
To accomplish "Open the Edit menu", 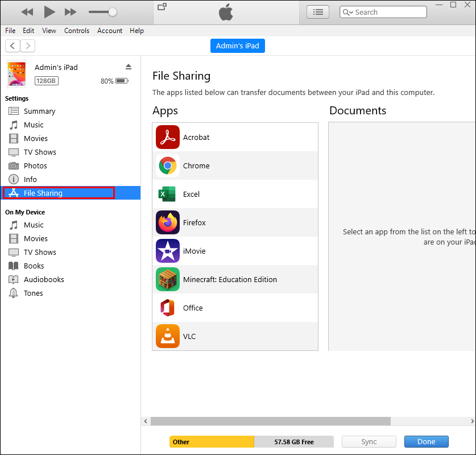I will 28,31.
